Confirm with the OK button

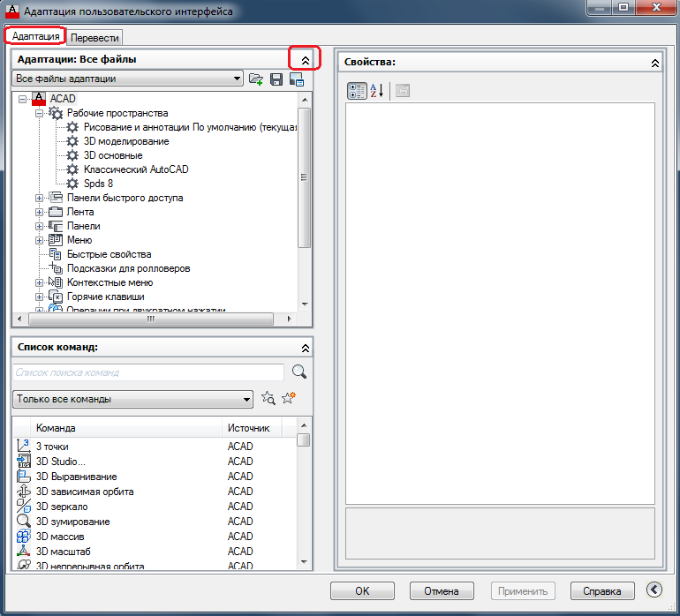tap(362, 591)
